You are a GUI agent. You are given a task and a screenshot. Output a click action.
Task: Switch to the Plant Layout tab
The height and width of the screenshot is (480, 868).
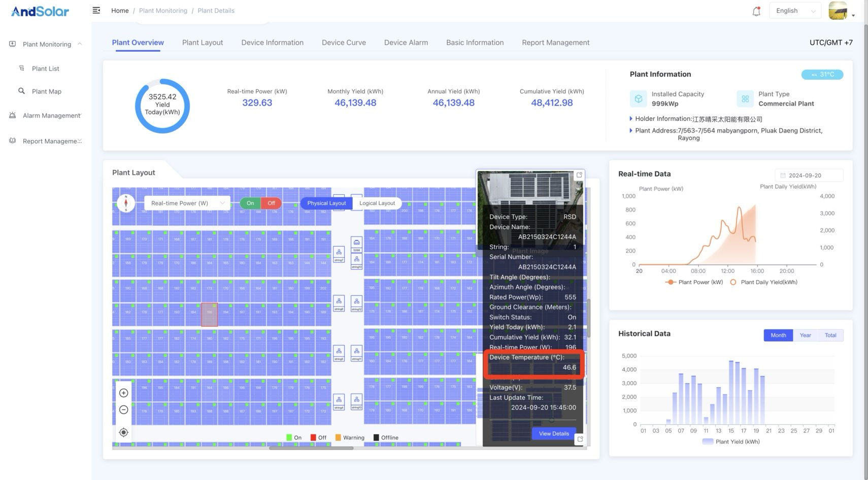point(203,43)
